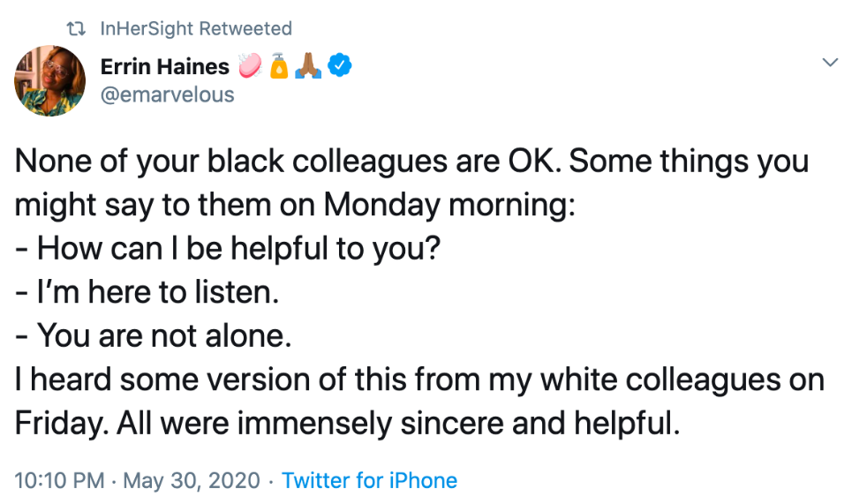Click the 'I'm here to listen.' line
This screenshot has height=504, width=852.
point(147,292)
